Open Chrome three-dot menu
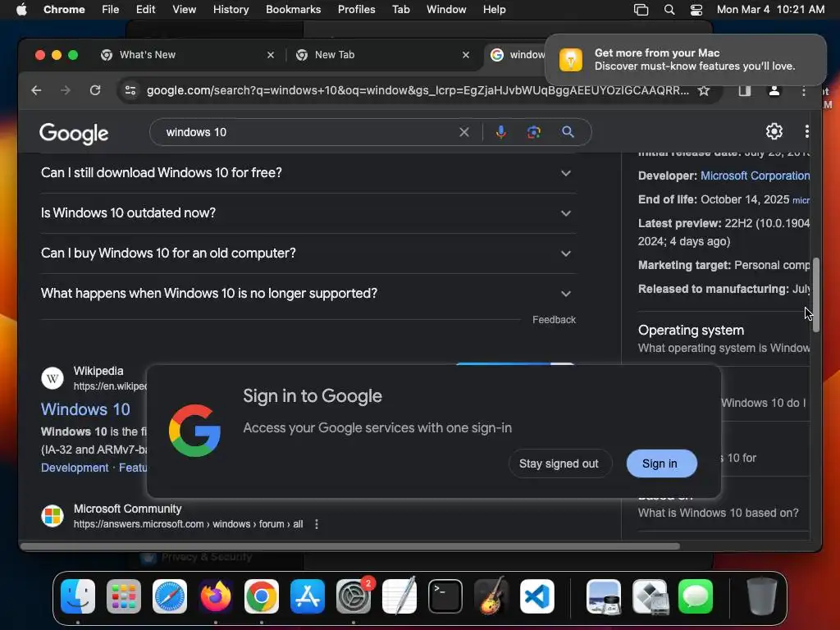Screen dimensions: 840x630 [x=804, y=91]
